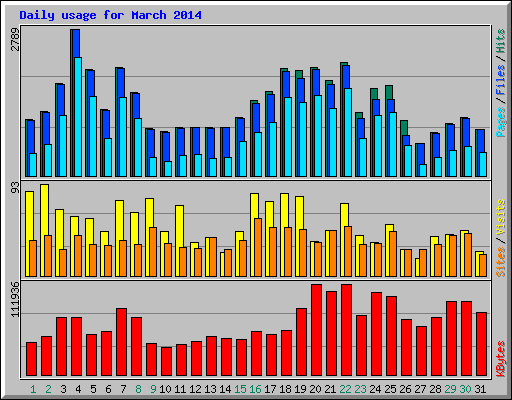Click the red KBytes bar for day 10
Screen dimensions: 512x400
click(166, 362)
